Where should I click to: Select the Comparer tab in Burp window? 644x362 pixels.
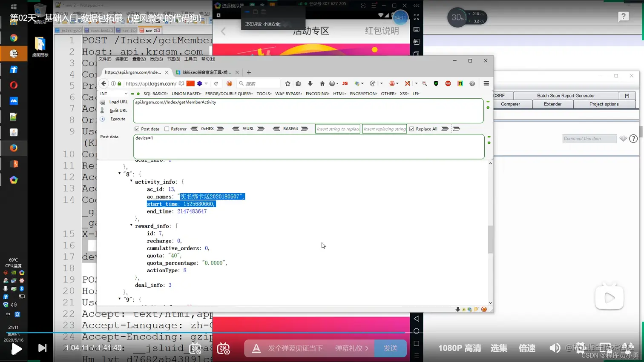pyautogui.click(x=510, y=104)
